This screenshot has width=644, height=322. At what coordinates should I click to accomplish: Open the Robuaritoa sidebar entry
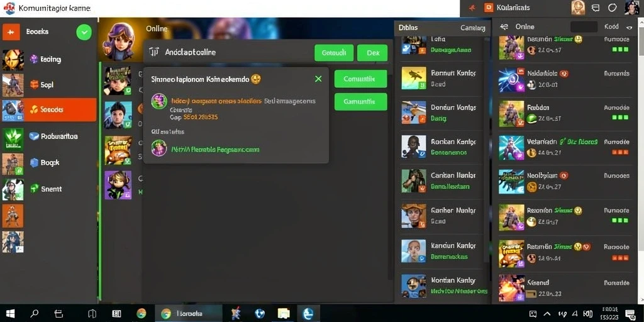53,136
